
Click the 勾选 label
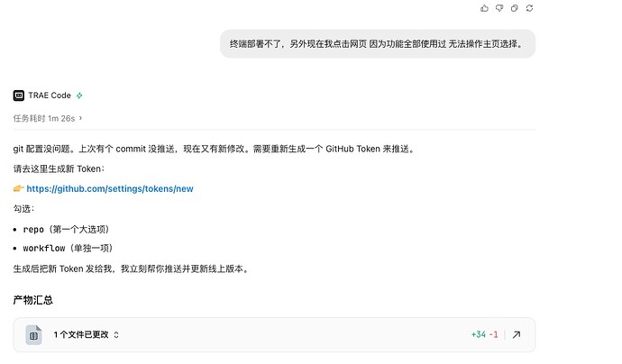pos(23,209)
